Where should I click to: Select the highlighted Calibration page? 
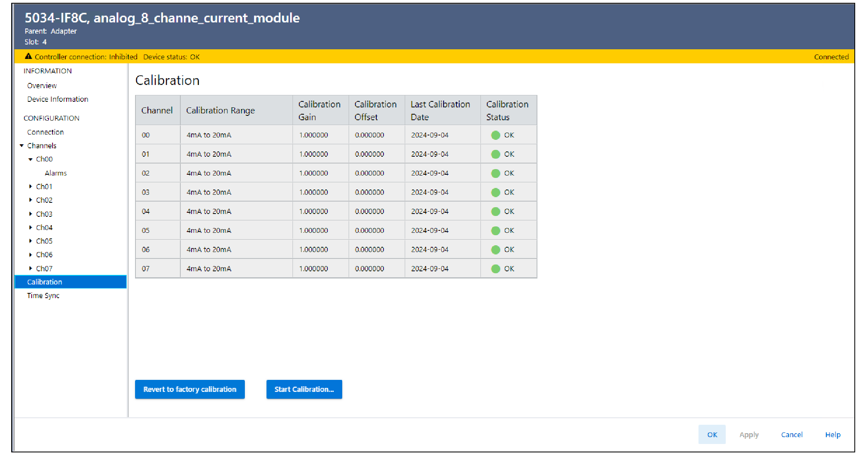(71, 282)
